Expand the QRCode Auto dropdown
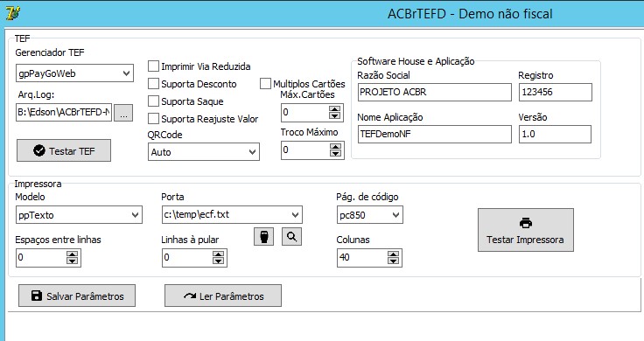Screen dimensions: 644x341 point(252,152)
